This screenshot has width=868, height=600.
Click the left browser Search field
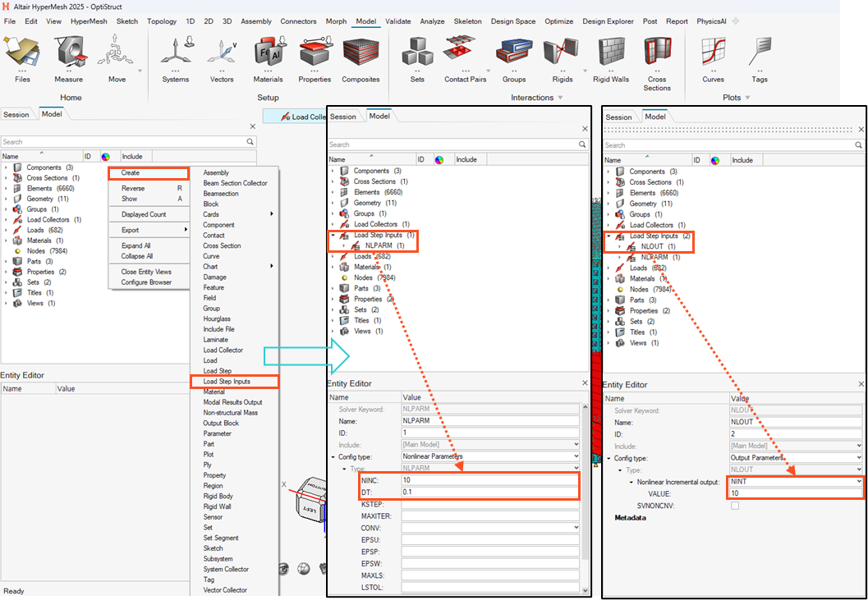pos(124,142)
